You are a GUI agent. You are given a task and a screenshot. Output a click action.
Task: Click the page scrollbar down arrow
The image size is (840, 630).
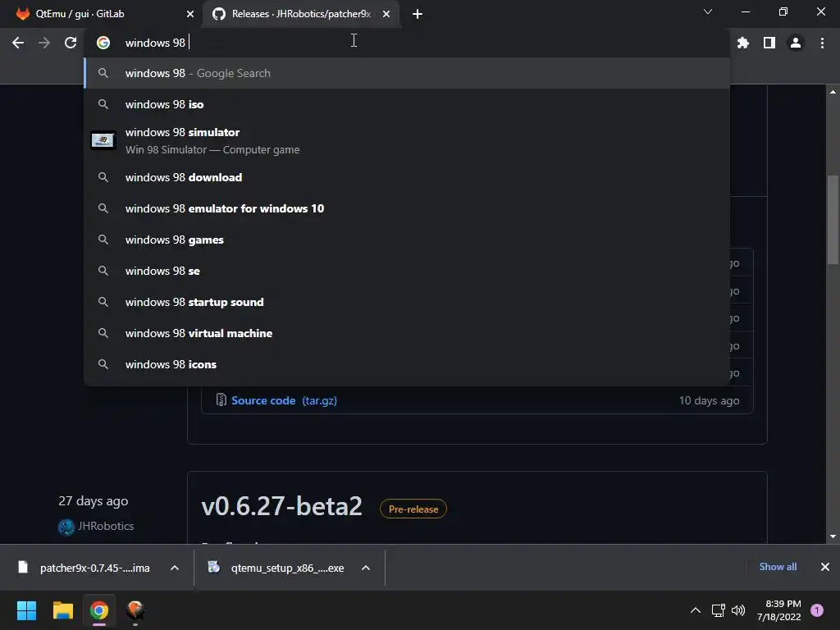(x=833, y=536)
